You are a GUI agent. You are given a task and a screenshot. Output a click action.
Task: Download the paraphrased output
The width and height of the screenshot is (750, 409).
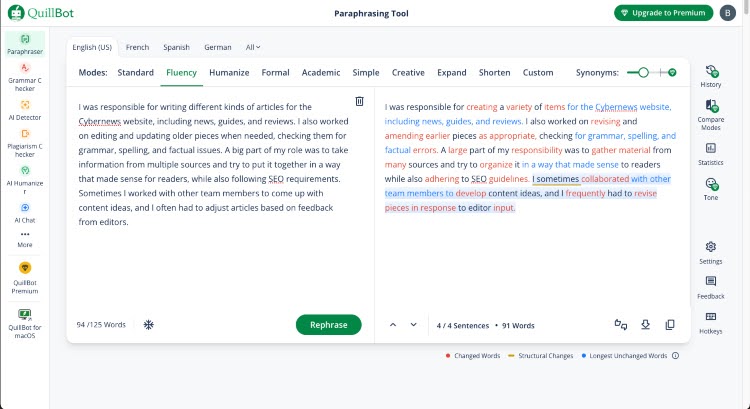click(x=645, y=325)
